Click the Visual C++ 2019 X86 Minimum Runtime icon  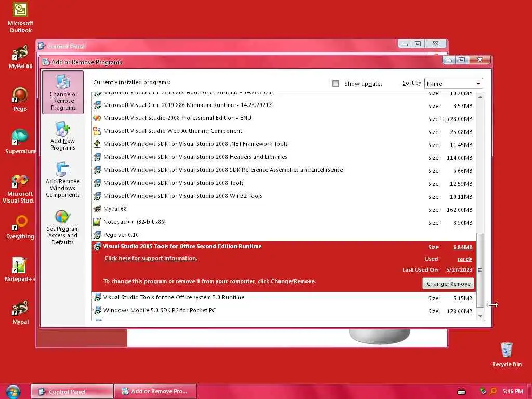(97, 105)
